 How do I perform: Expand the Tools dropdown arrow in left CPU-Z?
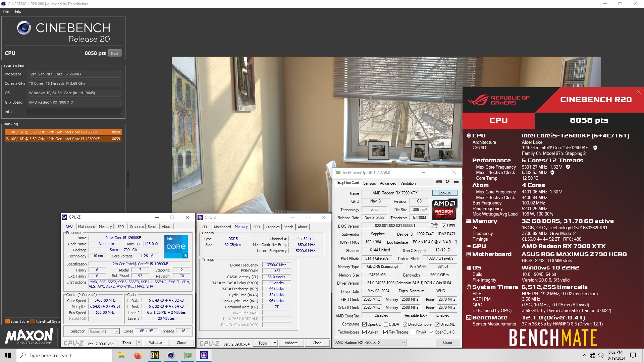click(139, 343)
